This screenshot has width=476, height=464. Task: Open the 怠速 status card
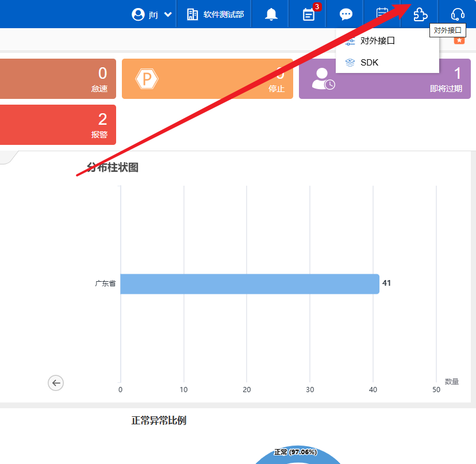point(57,79)
